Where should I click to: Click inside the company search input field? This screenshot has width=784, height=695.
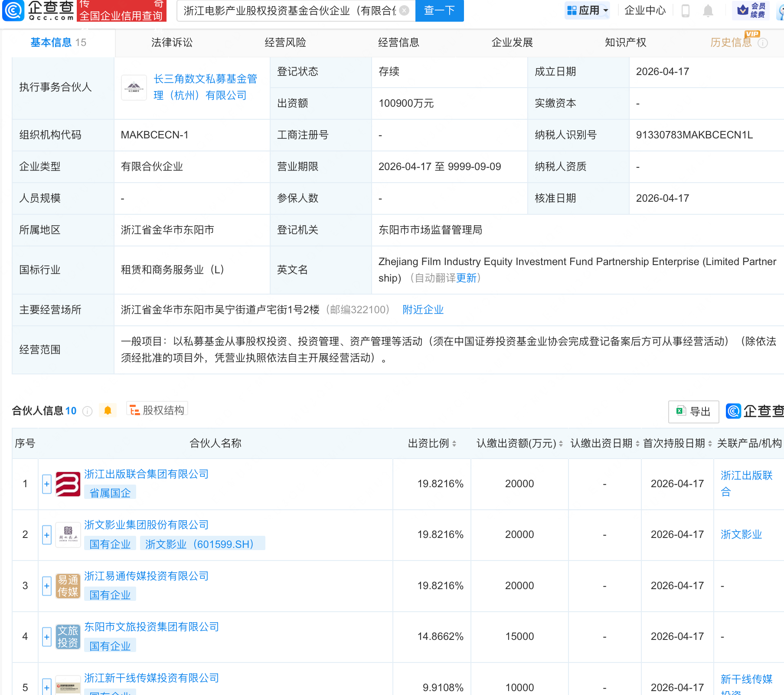click(286, 11)
